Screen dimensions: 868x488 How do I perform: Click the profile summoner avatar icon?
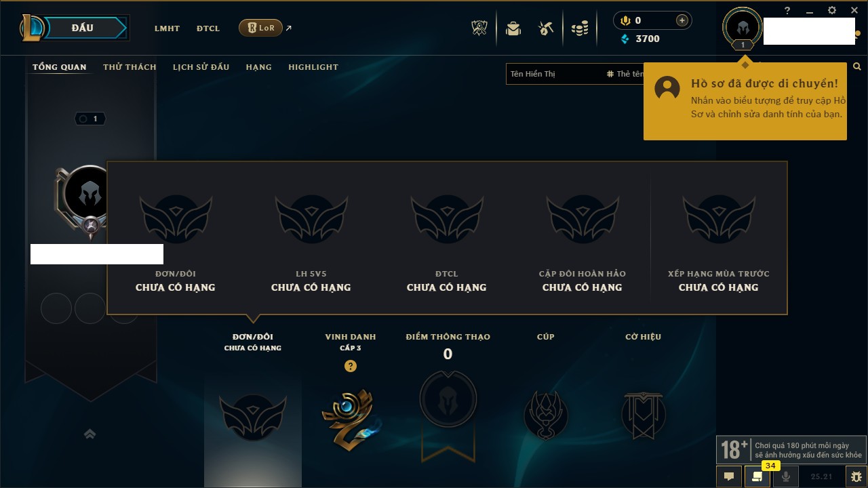743,27
